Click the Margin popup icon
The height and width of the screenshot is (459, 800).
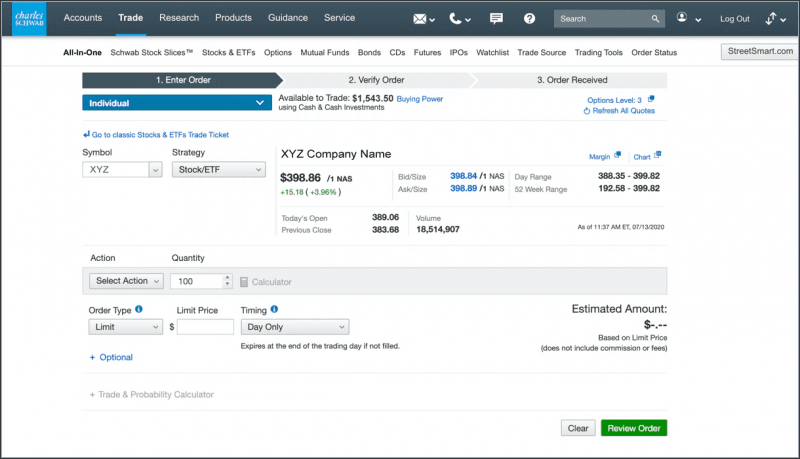coord(617,155)
